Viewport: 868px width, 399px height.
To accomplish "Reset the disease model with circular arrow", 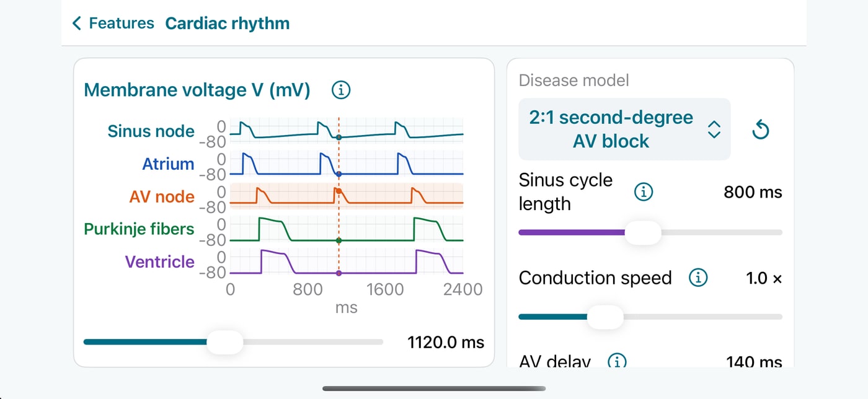I will tap(760, 130).
